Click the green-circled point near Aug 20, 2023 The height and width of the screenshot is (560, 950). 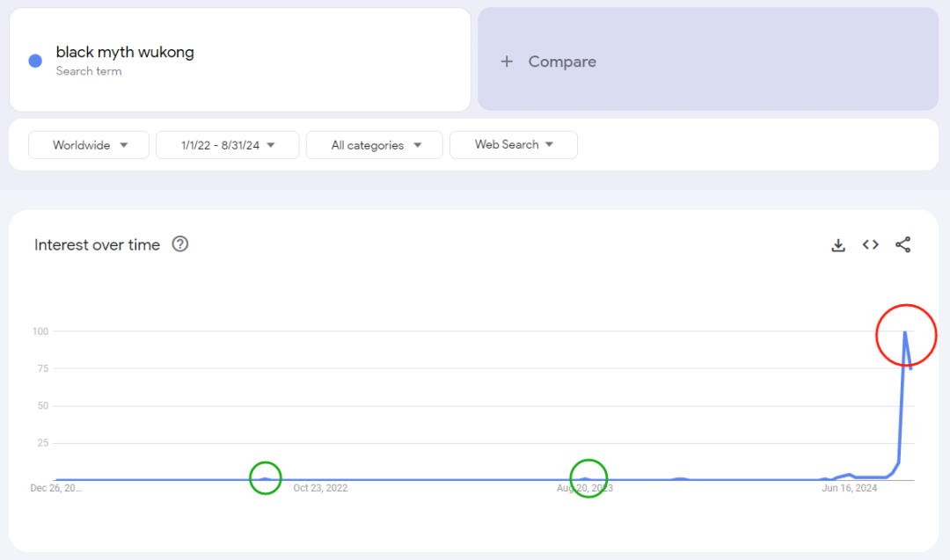(x=587, y=477)
